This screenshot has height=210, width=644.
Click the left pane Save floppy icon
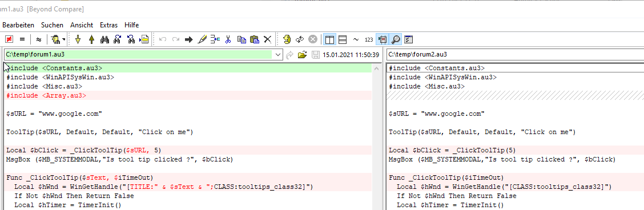(315, 55)
